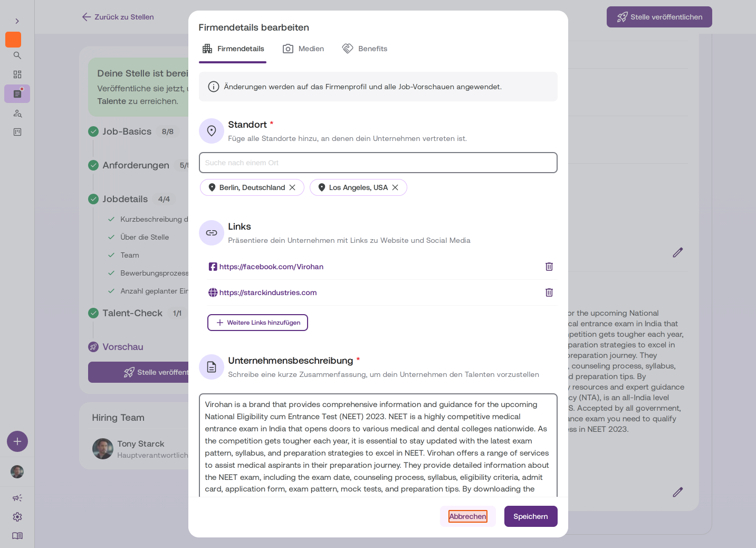Switch to the Medien tab

pos(303,49)
